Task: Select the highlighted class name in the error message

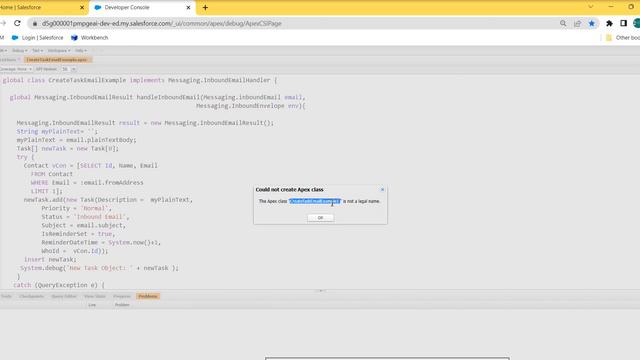Action: pos(314,201)
